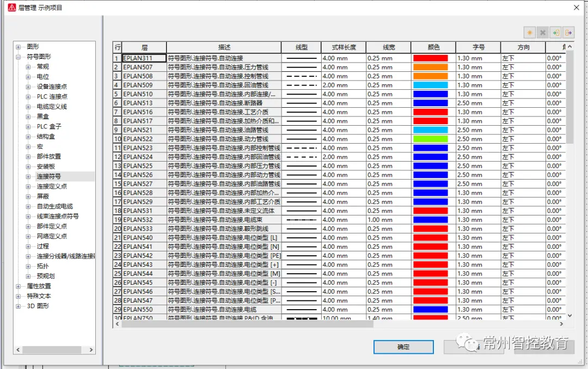The height and width of the screenshot is (369, 588).
Task: Click the 线型 column header
Action: (x=301, y=47)
